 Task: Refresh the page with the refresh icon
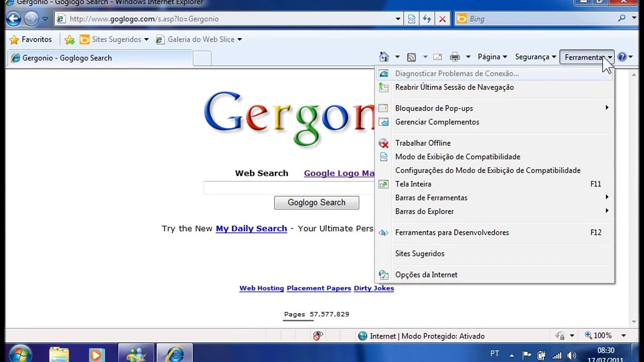coord(427,19)
